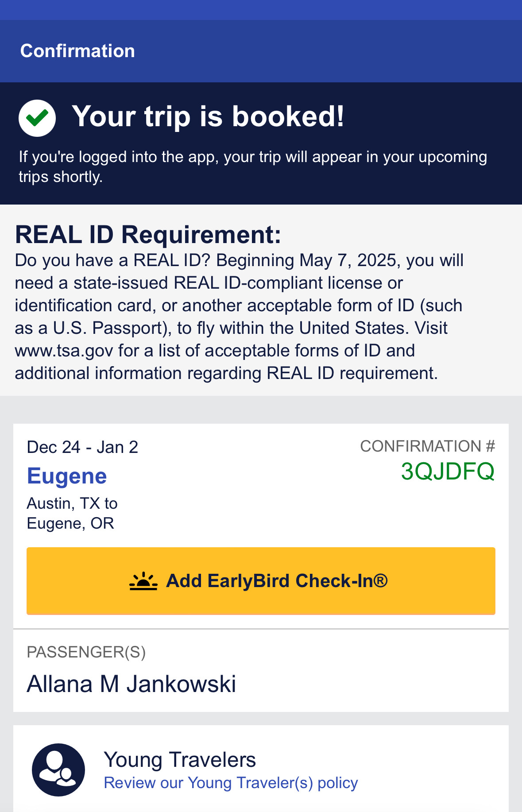This screenshot has height=812, width=522.
Task: Select passenger Allana M Jankowski
Action: [x=131, y=684]
